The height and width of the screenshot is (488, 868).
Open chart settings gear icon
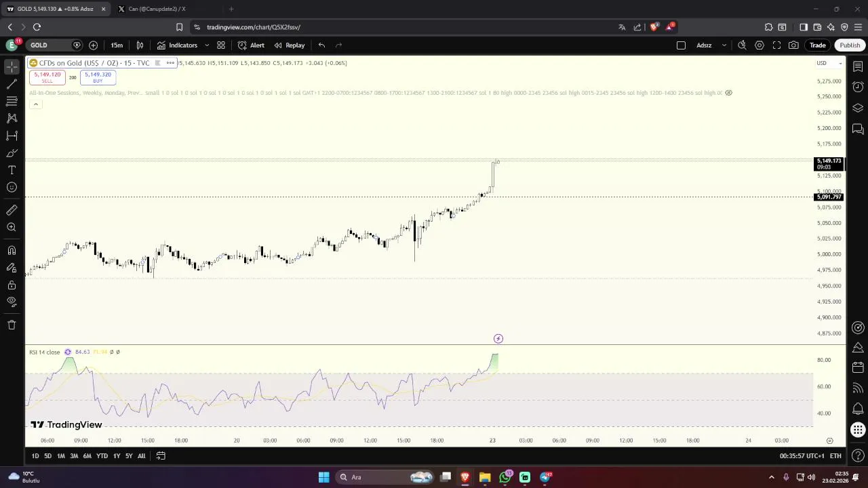pos(759,45)
